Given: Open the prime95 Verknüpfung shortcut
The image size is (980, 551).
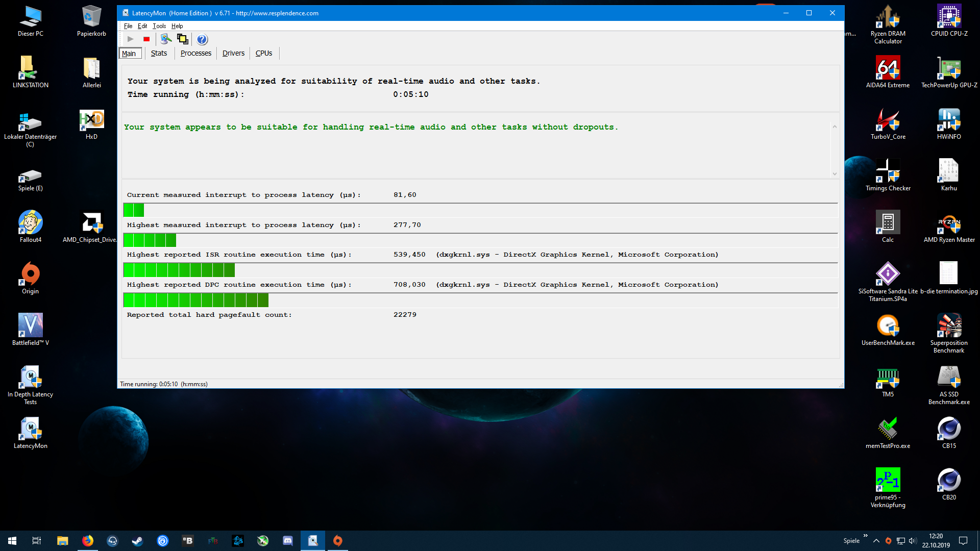Looking at the screenshot, I should point(888,480).
